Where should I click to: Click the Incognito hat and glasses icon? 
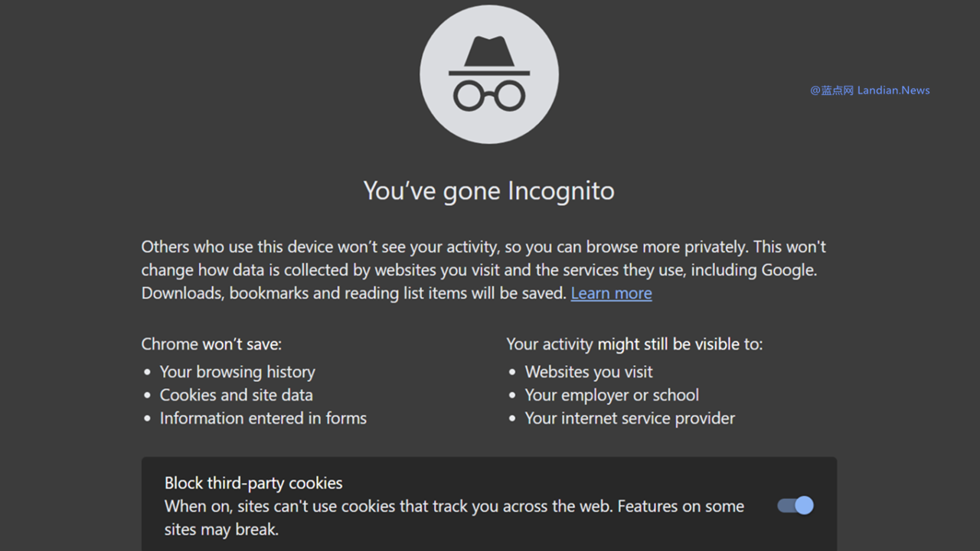tap(489, 74)
